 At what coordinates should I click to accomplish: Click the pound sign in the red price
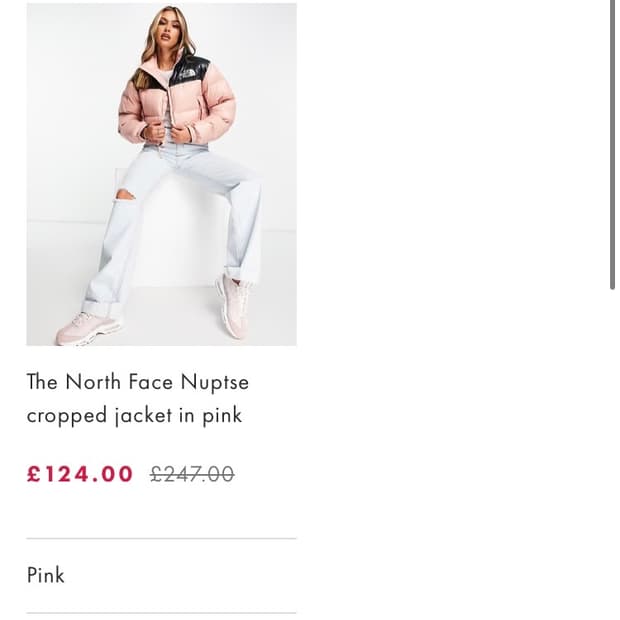pyautogui.click(x=34, y=474)
